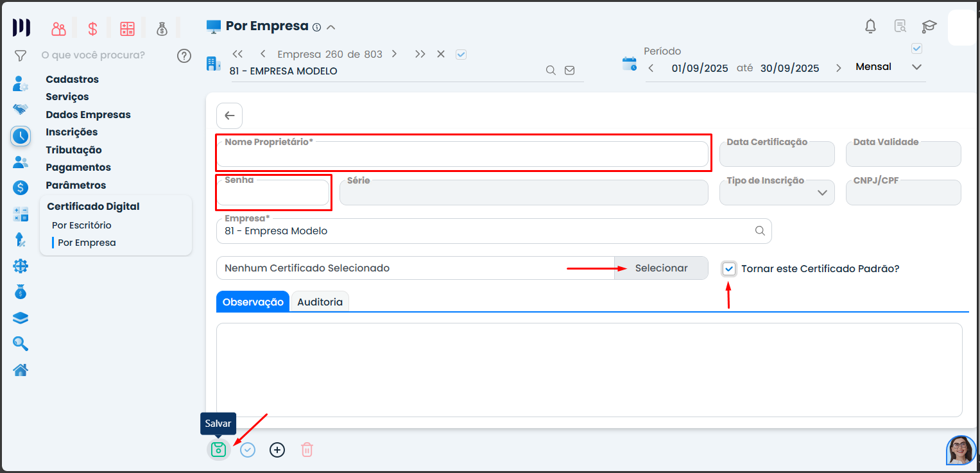Open the Inscrições menu

click(x=72, y=132)
